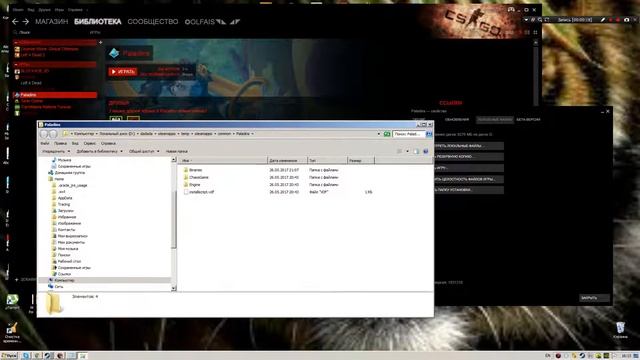Click the move install folder button
640x360 pixels.
469,190
